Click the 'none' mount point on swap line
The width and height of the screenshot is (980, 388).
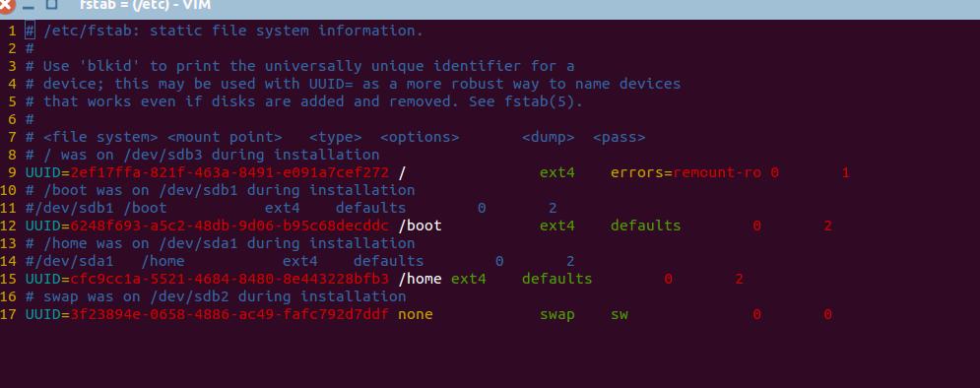(415, 314)
